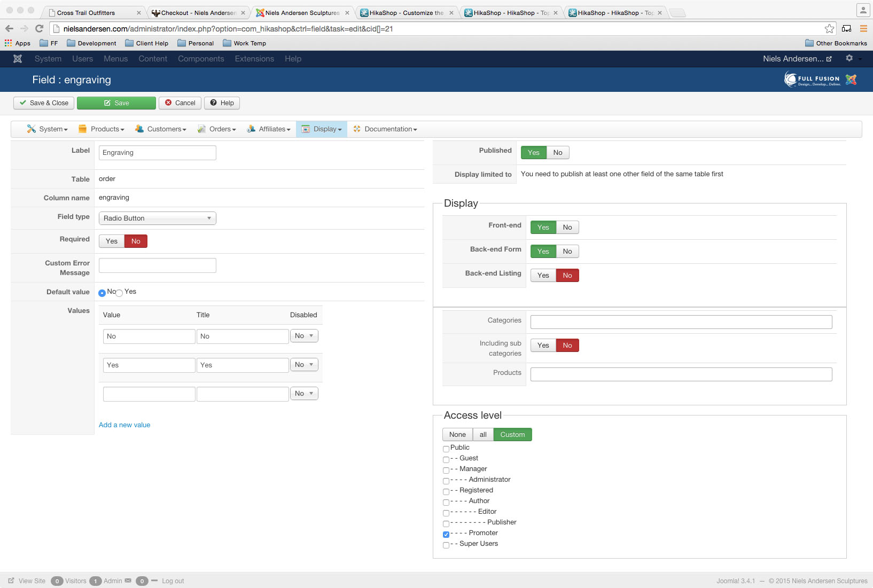Image resolution: width=873 pixels, height=588 pixels.
Task: Set Back-end Listing to Yes
Action: coord(543,276)
